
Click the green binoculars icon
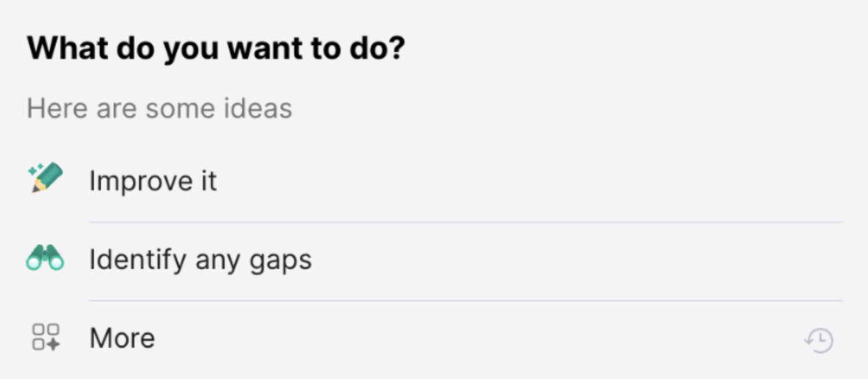[x=45, y=258]
